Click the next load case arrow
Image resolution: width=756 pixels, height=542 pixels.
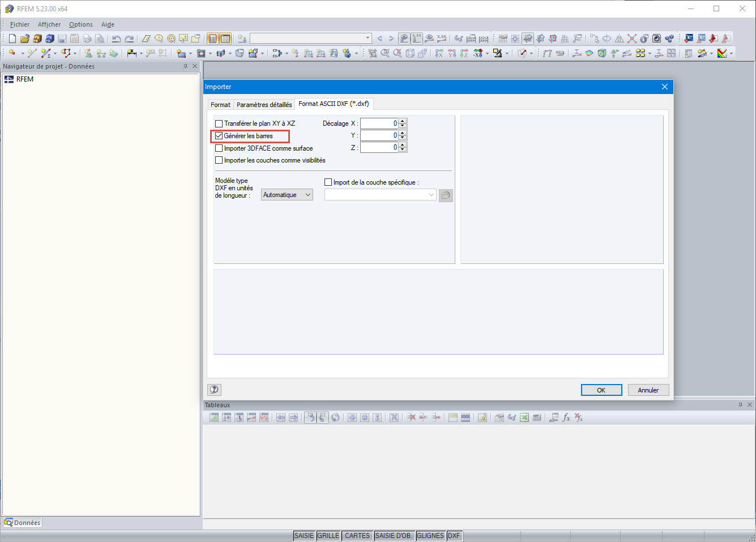(x=391, y=39)
